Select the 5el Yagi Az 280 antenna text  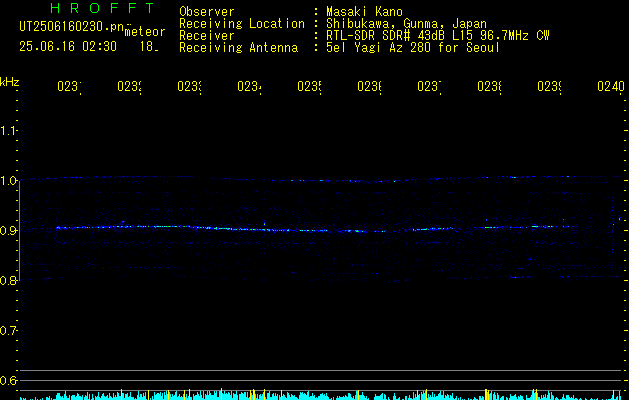pos(413,48)
